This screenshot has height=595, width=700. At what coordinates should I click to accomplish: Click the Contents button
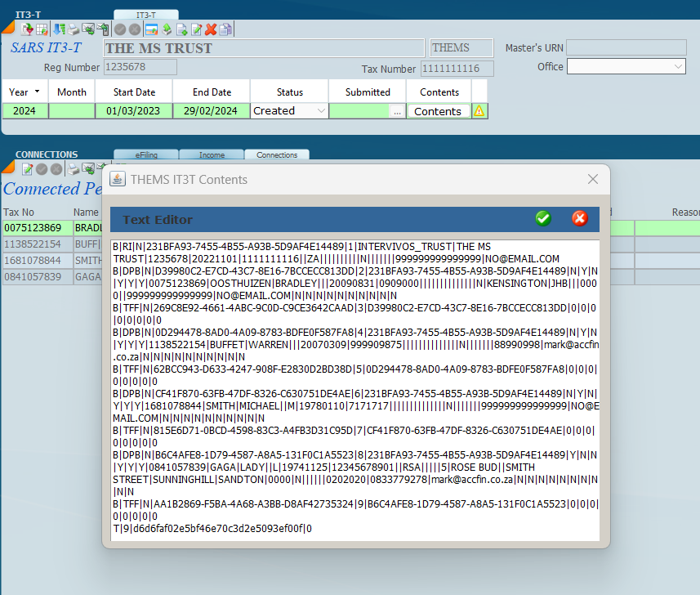(x=438, y=111)
